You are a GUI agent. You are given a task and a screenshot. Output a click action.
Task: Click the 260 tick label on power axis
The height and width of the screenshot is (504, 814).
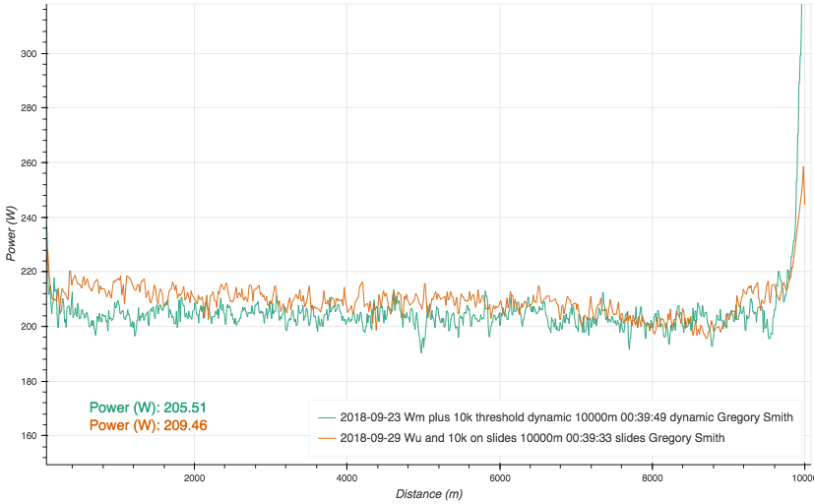point(30,162)
